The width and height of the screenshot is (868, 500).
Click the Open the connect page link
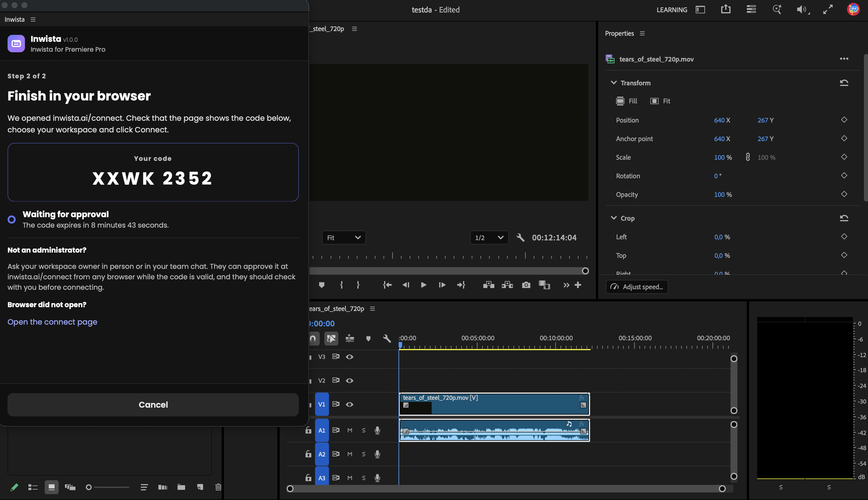click(x=53, y=322)
